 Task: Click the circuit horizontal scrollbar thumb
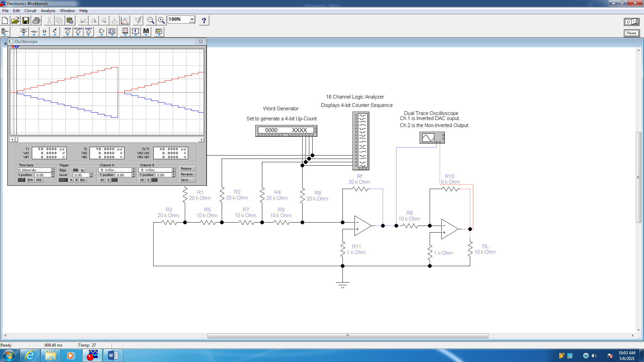tap(347, 336)
